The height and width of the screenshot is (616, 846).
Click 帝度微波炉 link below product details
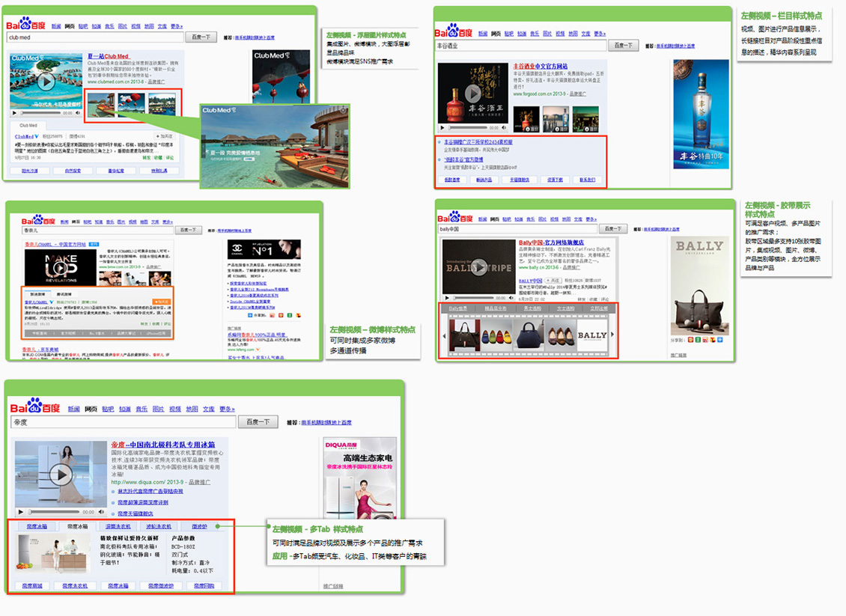pos(161,586)
